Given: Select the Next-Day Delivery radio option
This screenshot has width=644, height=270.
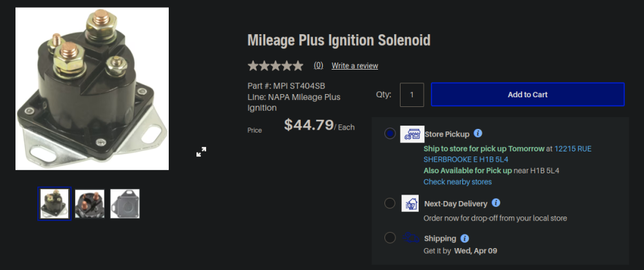Looking at the screenshot, I should [390, 204].
